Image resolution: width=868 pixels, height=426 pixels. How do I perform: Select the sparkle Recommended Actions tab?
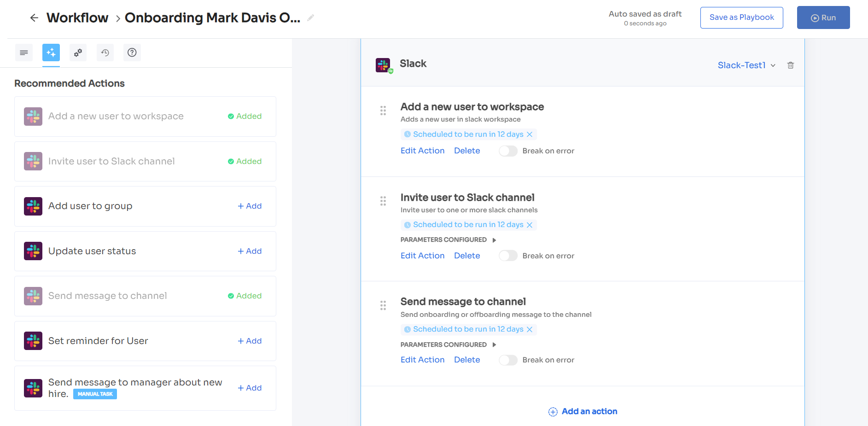(51, 53)
